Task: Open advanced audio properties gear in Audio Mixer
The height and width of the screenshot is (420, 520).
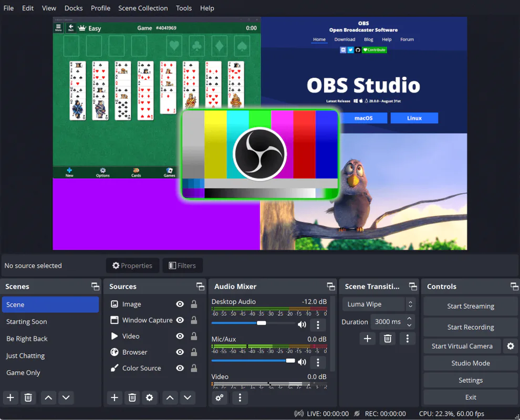Action: [x=220, y=398]
